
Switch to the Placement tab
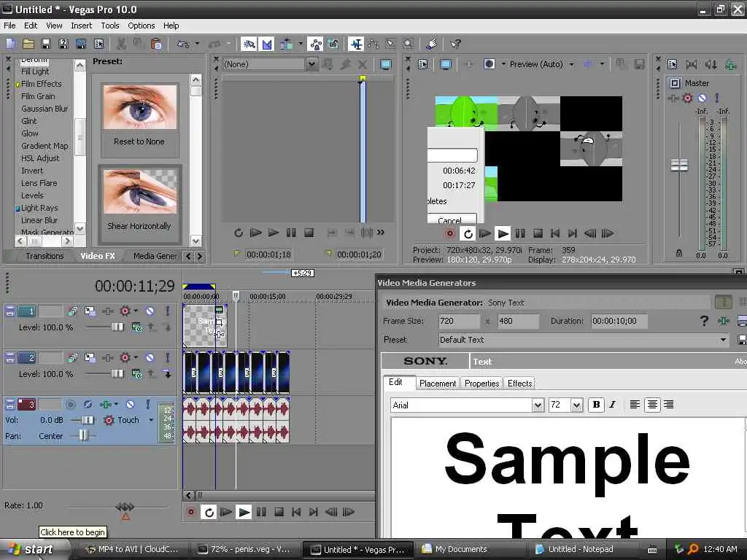tap(438, 384)
